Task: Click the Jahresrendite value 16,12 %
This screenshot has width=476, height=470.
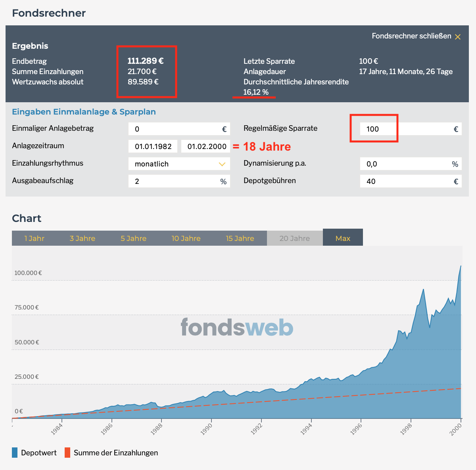Action: tap(256, 92)
